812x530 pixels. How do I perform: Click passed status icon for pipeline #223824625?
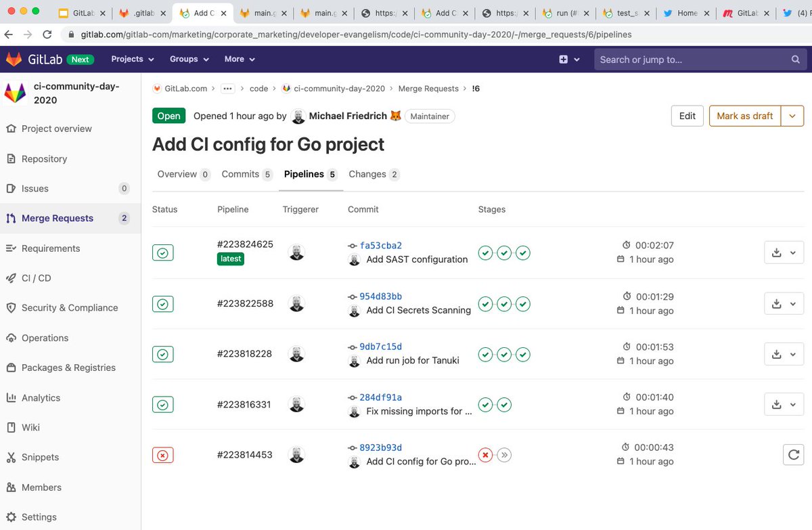click(163, 252)
